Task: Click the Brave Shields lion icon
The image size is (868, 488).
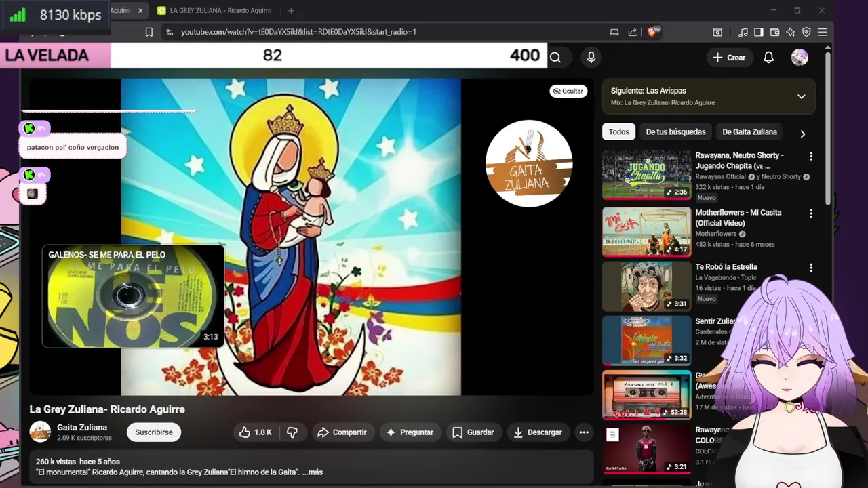Action: click(652, 32)
